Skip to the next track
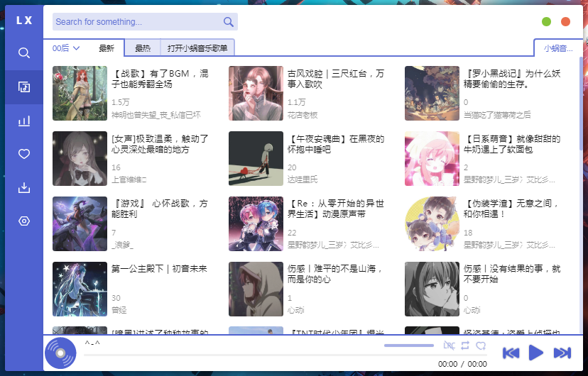 [562, 353]
